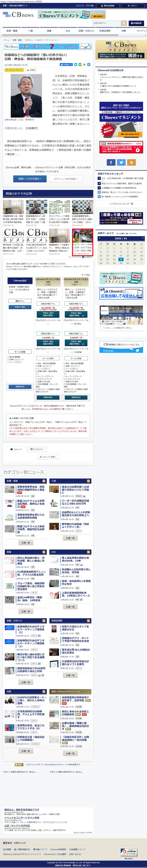Click the article search input field
This screenshot has width=147, height=868.
(106, 23)
